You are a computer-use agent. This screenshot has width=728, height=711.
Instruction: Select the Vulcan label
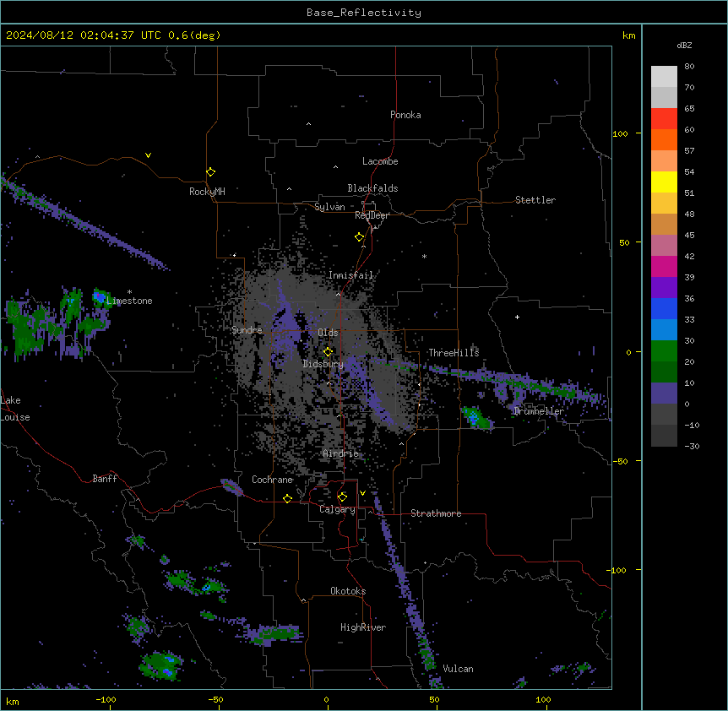[x=458, y=669]
